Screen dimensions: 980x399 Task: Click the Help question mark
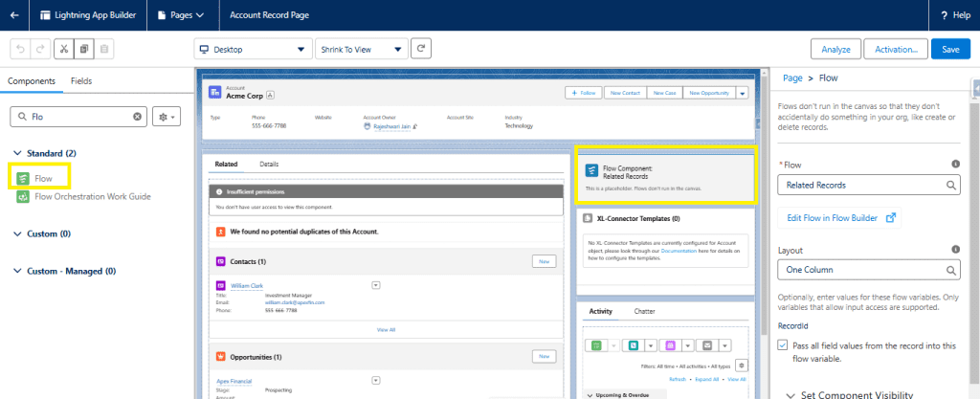[944, 15]
